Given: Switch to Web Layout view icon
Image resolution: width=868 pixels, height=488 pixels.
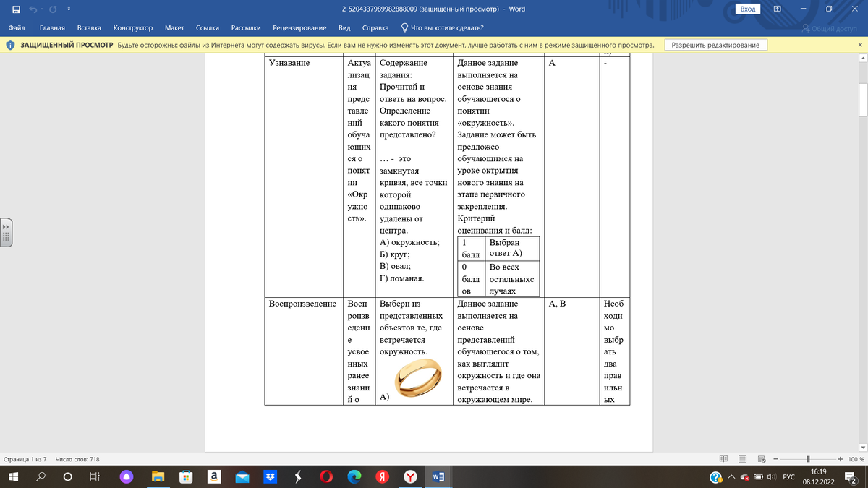Looking at the screenshot, I should pyautogui.click(x=762, y=459).
